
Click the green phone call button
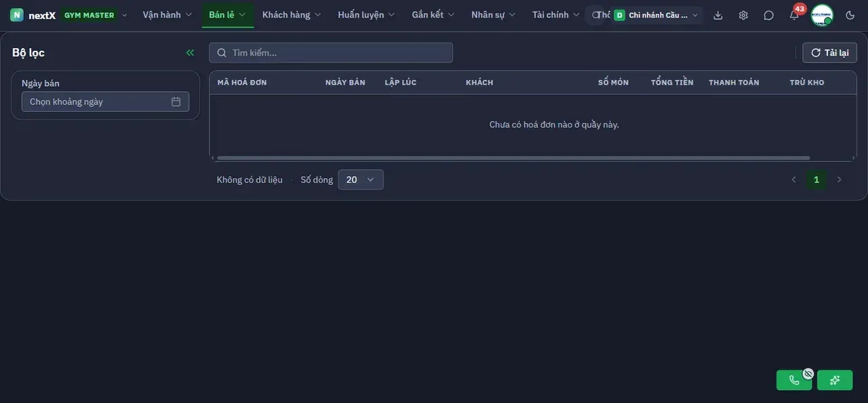(x=794, y=380)
